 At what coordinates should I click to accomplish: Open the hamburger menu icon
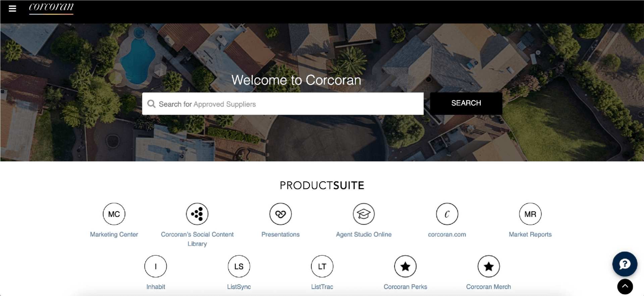12,8
